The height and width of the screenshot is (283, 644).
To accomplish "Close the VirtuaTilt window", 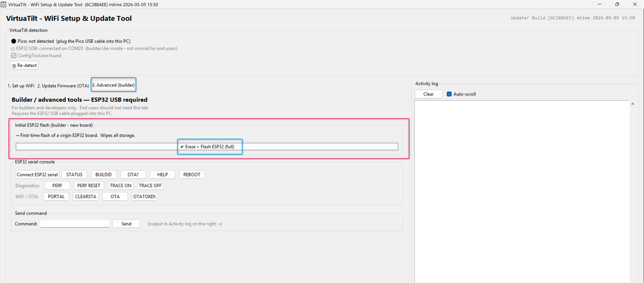I will (635, 4).
